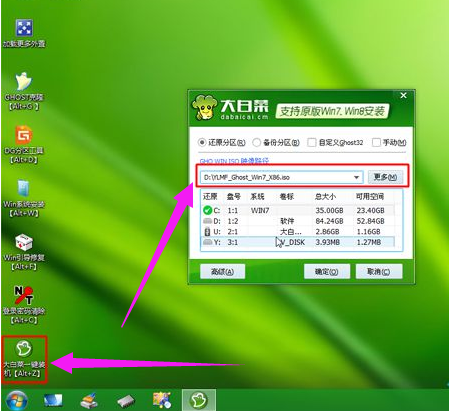Open the Windows Start orb
Screen dimensions: 449x411
[16, 400]
